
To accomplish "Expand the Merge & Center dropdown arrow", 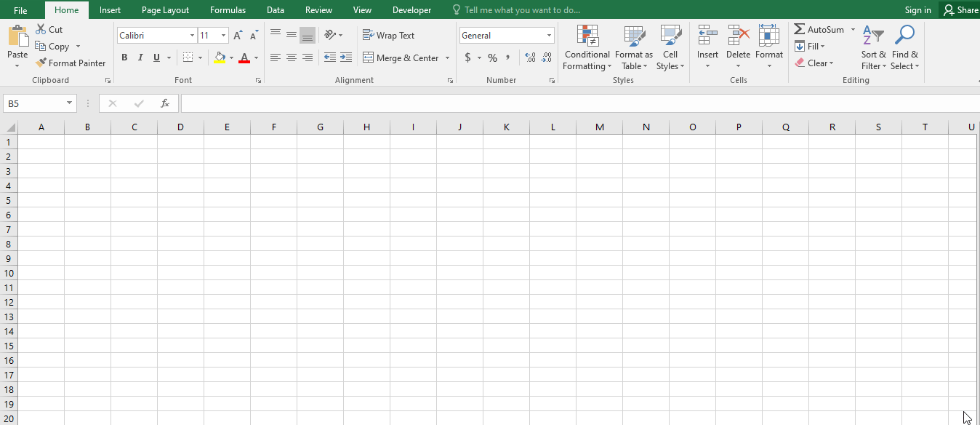I will [x=447, y=58].
